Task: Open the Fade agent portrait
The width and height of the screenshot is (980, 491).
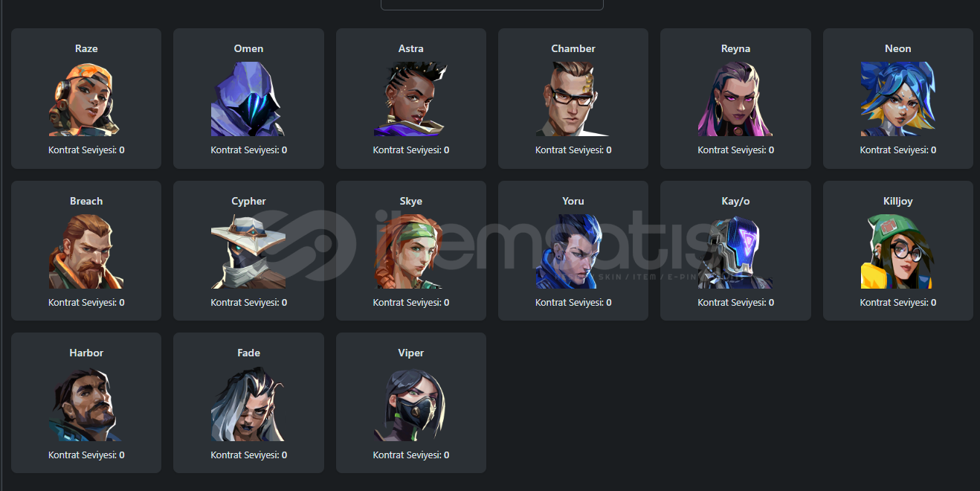Action: [x=248, y=404]
